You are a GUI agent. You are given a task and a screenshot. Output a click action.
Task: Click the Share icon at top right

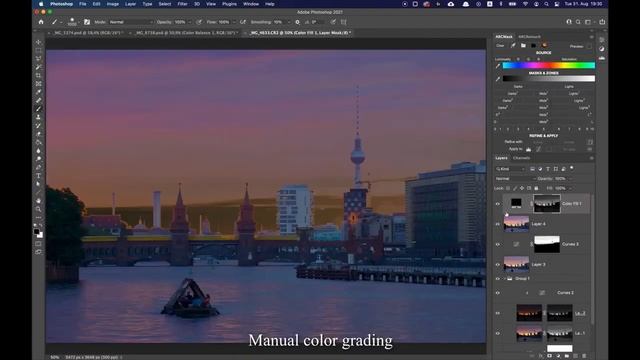point(602,22)
